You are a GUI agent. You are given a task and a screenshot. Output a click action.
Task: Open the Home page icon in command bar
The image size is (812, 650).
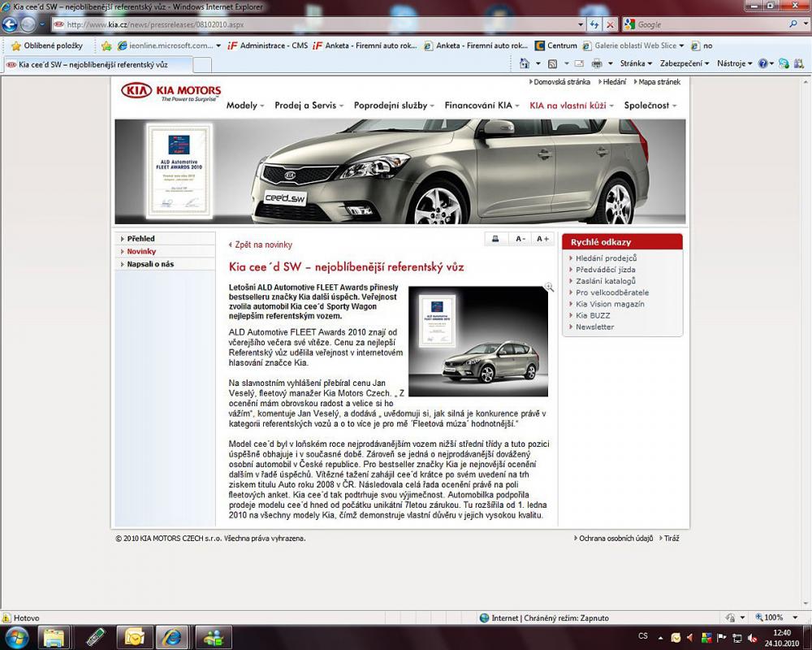(524, 63)
